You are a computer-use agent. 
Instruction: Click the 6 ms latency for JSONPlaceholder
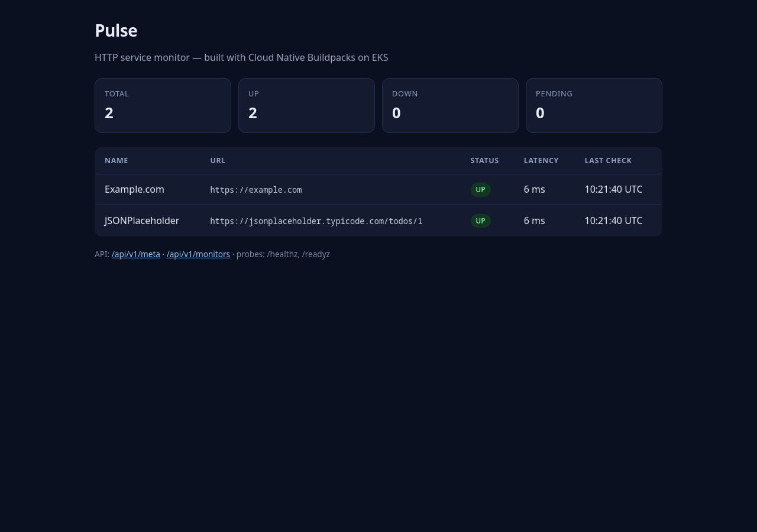point(534,220)
